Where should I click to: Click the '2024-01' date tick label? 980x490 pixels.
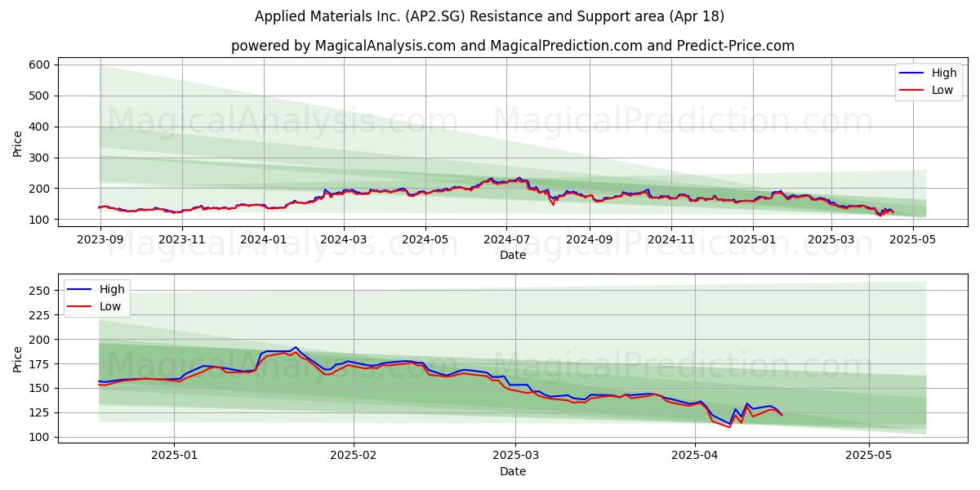click(264, 240)
